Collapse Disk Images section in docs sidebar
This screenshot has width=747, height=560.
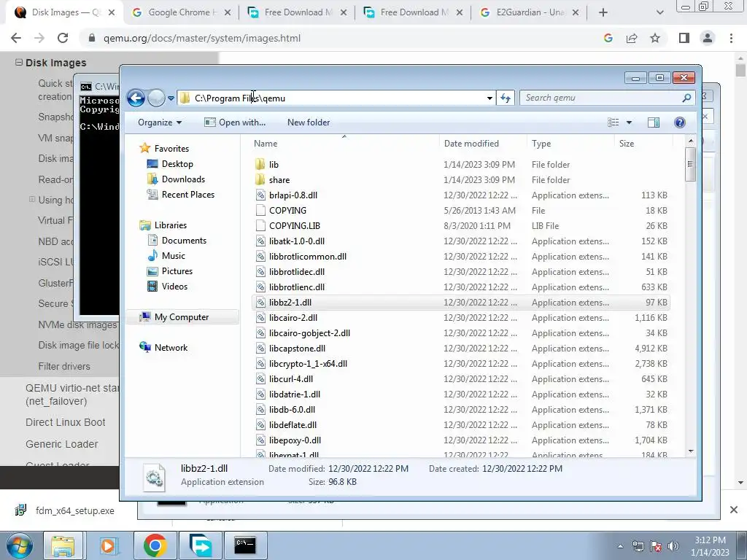tap(18, 63)
